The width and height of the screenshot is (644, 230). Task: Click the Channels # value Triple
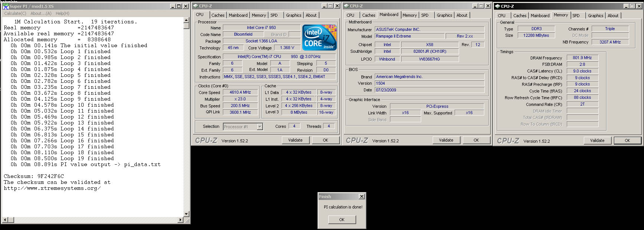click(610, 29)
